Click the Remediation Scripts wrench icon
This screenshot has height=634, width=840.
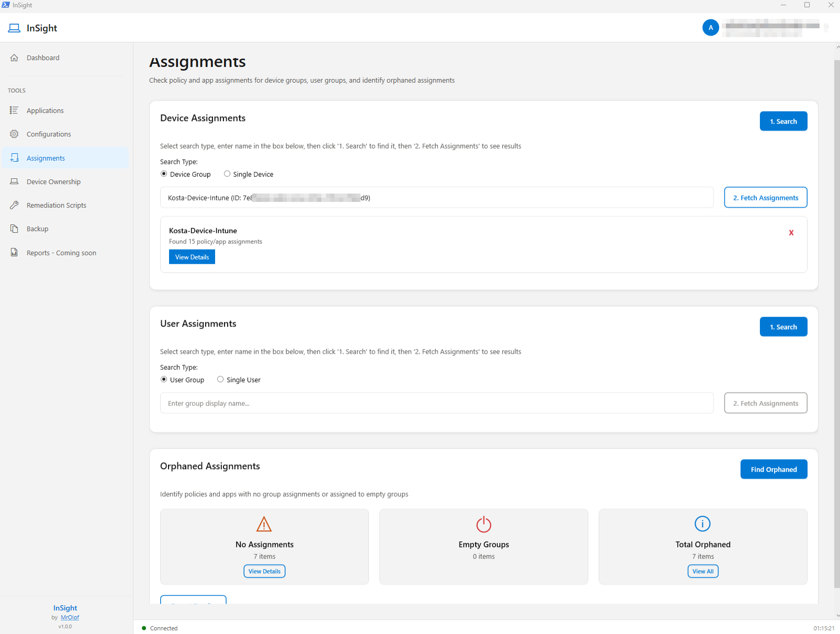click(14, 205)
